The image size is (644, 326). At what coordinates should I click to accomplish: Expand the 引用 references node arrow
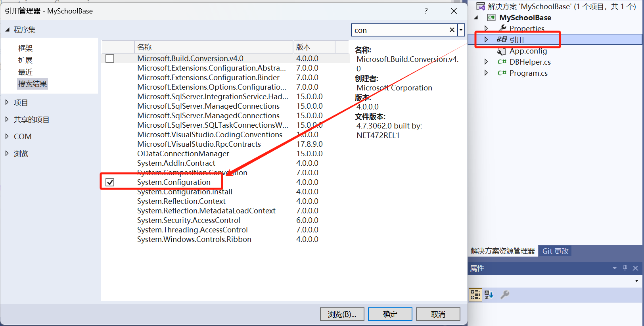(486, 40)
